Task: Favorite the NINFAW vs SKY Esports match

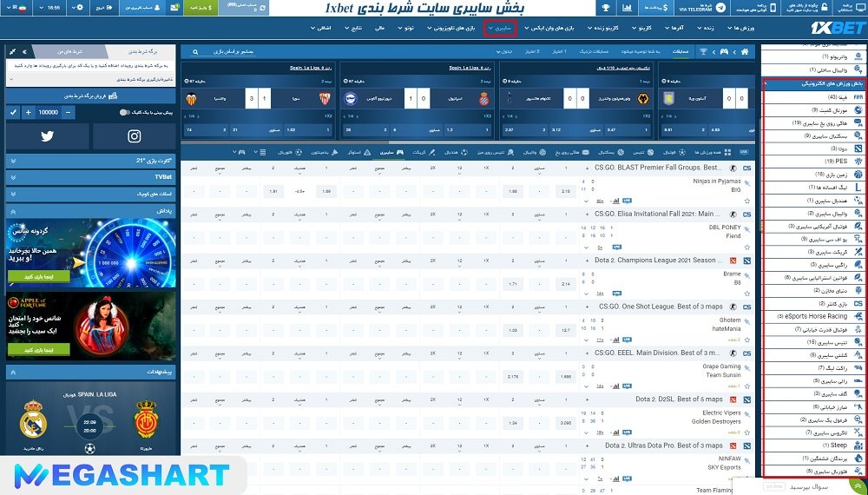Action: (x=746, y=478)
